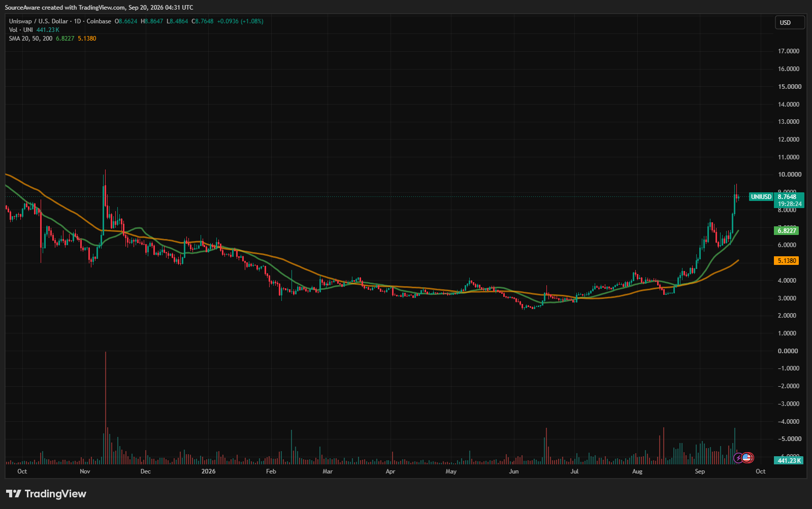
Task: Click the 6.0000 price scale label
Action: (x=787, y=245)
